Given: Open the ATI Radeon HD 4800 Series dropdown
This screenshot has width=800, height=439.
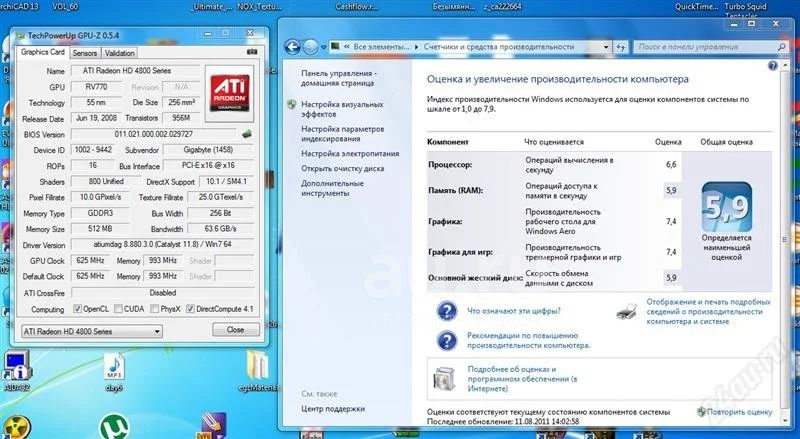Looking at the screenshot, I should click(x=92, y=331).
